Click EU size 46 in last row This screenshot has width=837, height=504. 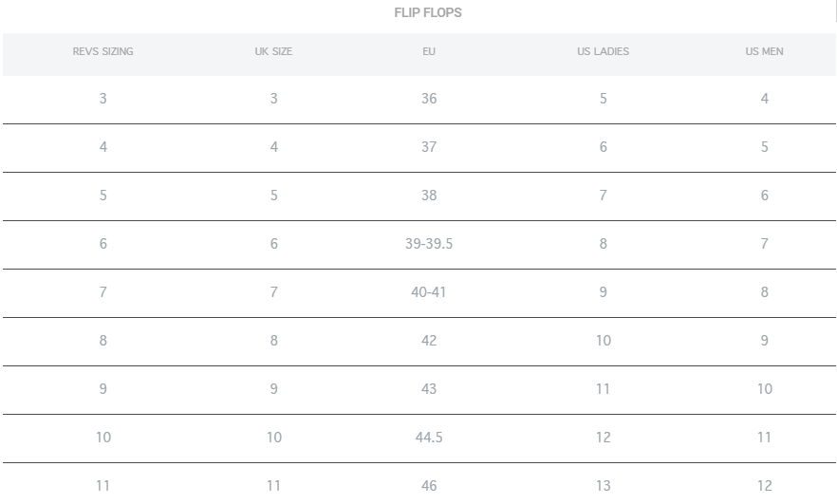pyautogui.click(x=429, y=485)
